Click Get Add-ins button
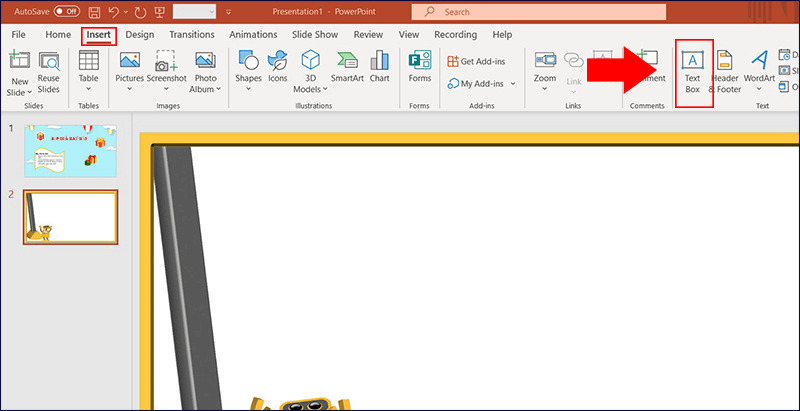 click(x=476, y=61)
